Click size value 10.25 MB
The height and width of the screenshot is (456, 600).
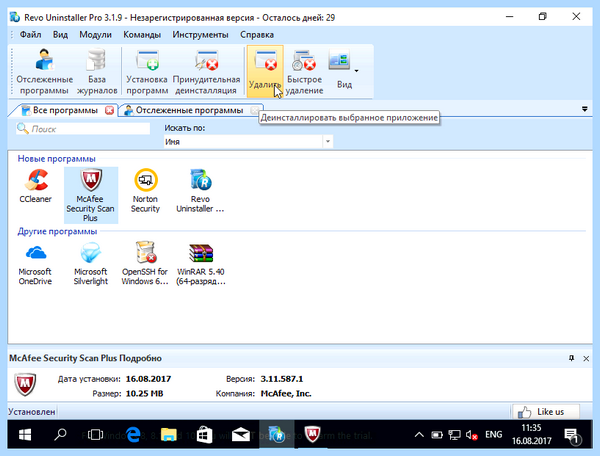pos(145,393)
